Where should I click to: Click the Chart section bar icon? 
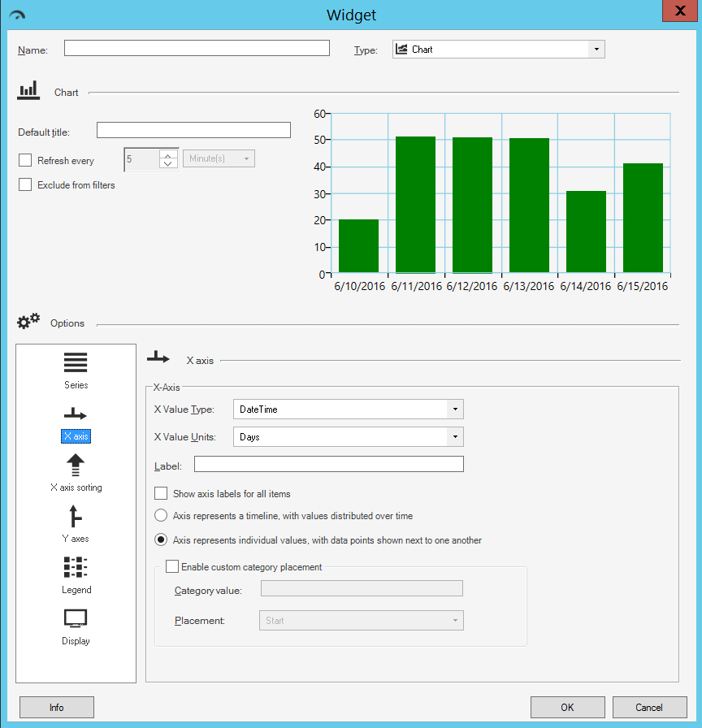(28, 90)
